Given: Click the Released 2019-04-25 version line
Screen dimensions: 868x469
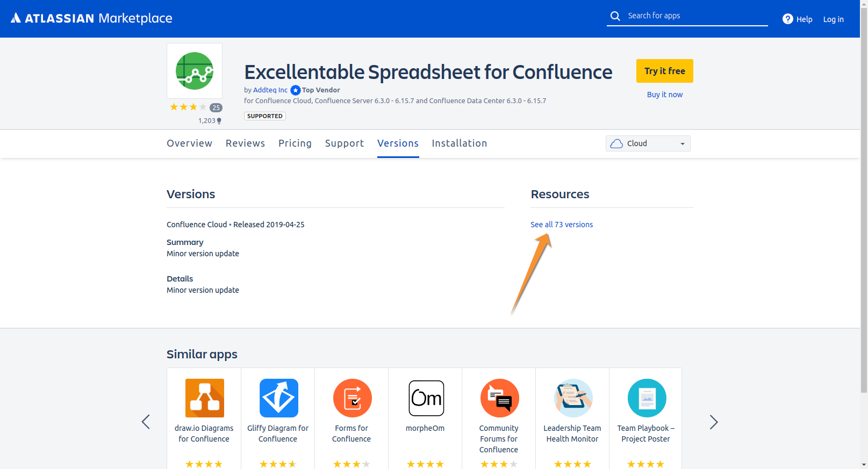Looking at the screenshot, I should 235,225.
